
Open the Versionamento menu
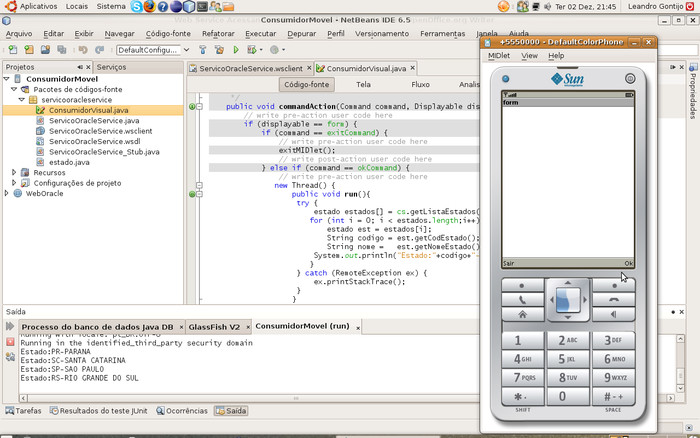point(382,33)
